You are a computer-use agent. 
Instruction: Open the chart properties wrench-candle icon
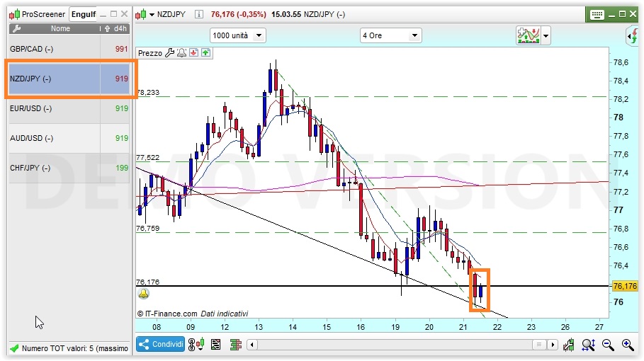tap(569, 345)
